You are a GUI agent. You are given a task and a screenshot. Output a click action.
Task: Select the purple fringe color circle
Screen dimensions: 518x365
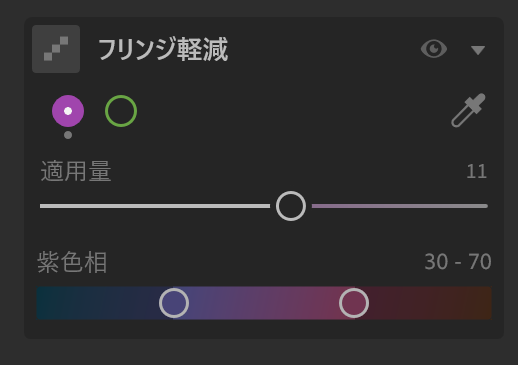[68, 111]
